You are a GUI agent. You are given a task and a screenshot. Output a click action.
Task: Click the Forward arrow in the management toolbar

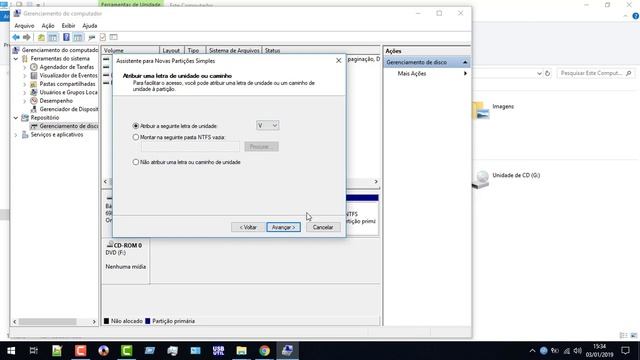[x=27, y=37]
